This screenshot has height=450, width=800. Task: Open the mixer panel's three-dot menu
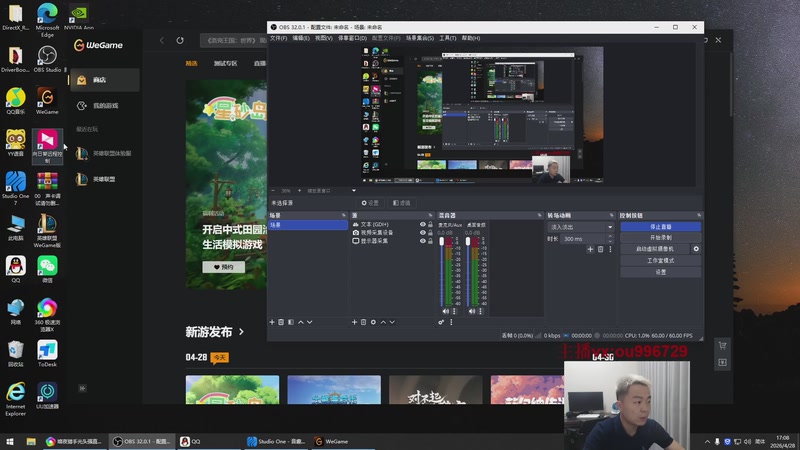451,322
